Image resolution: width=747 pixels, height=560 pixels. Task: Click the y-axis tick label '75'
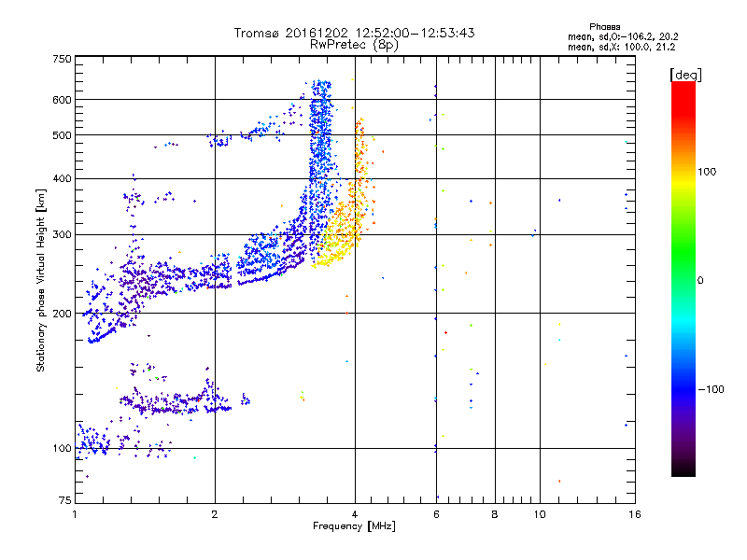coord(65,500)
